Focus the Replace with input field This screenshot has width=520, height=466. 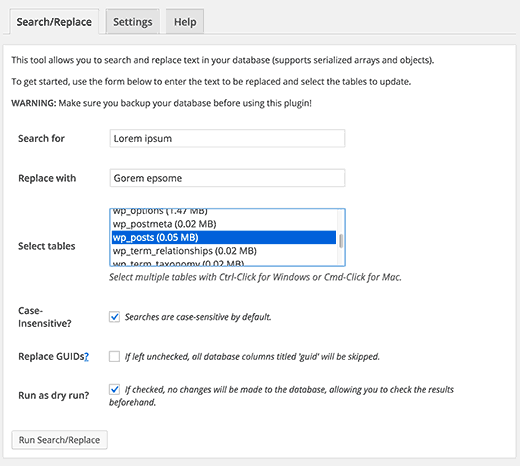[x=227, y=178]
